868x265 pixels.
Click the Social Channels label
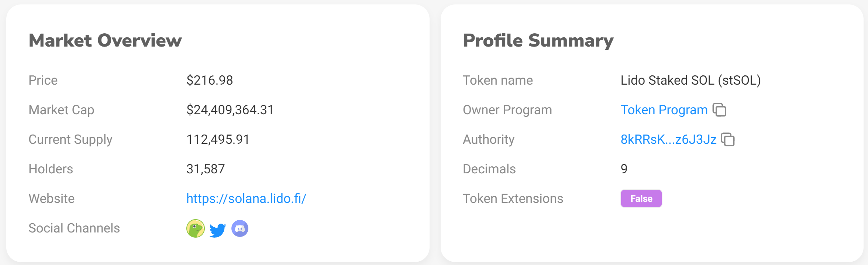[74, 228]
